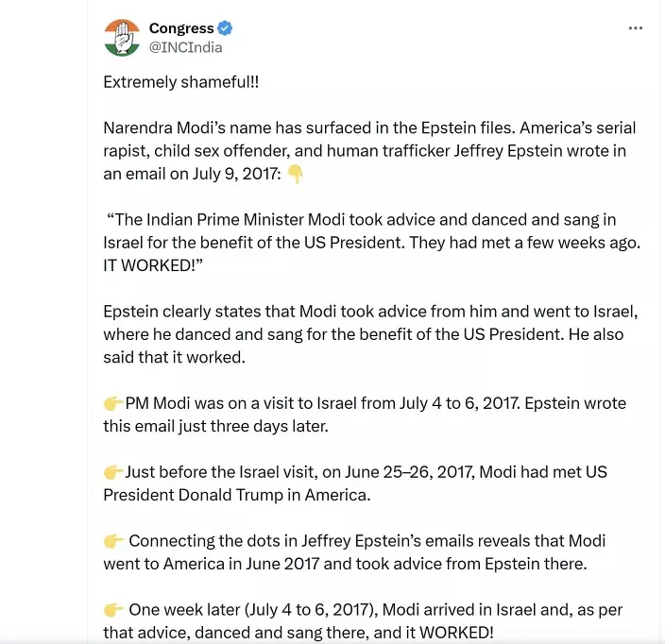Click the pointing-hand emoji before "One week later"

pyautogui.click(x=113, y=610)
